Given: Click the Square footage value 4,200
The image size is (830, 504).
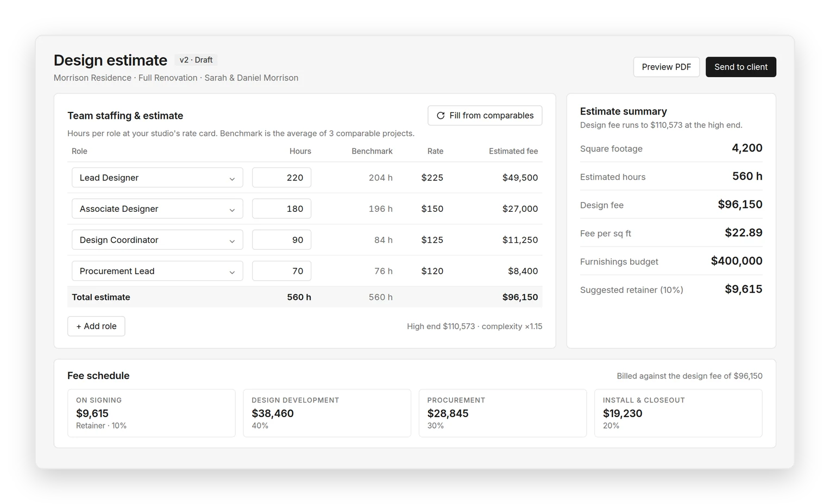Looking at the screenshot, I should point(747,148).
